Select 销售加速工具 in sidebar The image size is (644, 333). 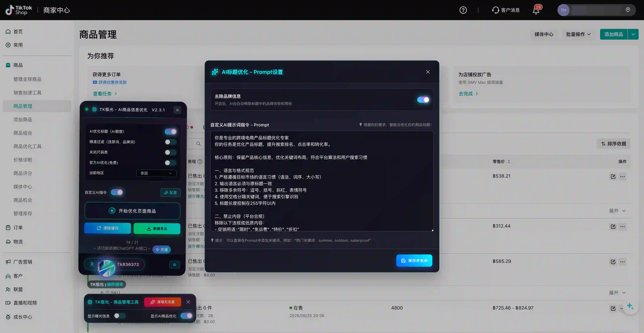point(28,93)
